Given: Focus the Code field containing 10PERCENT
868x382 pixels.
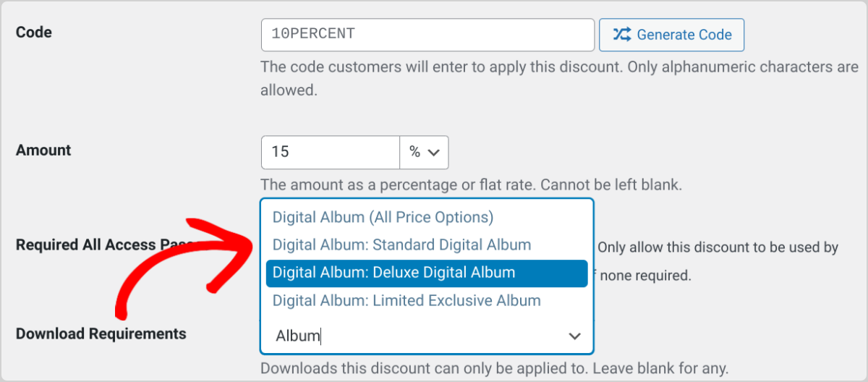Looking at the screenshot, I should tap(427, 35).
